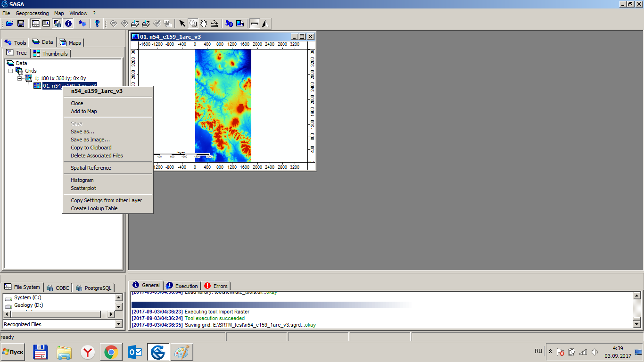This screenshot has height=362, width=644.
Task: Select the Pan hand tool
Action: (x=204, y=24)
